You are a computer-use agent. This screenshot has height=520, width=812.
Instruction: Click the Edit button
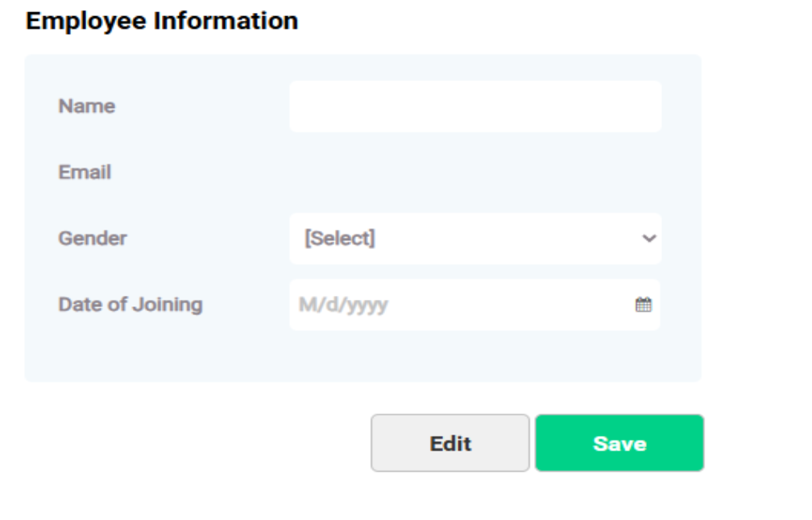click(x=450, y=443)
